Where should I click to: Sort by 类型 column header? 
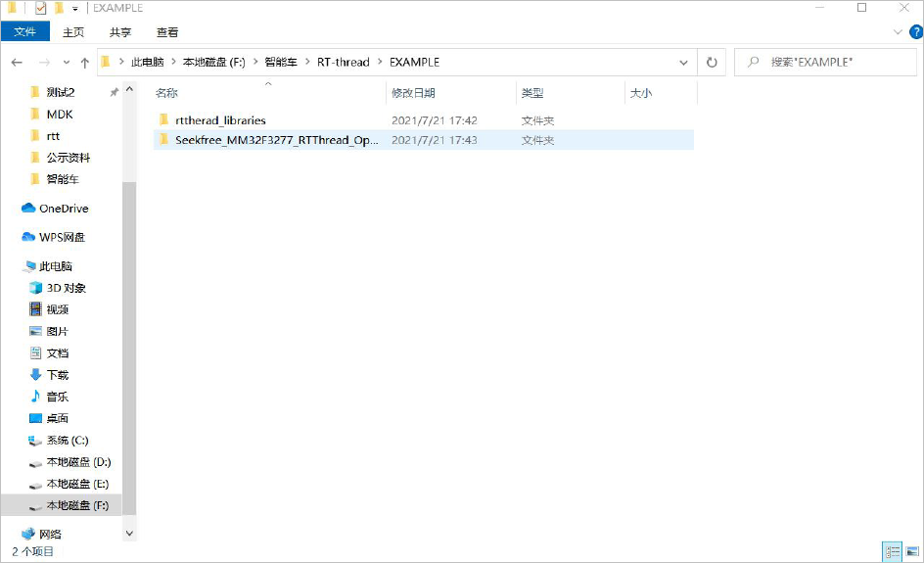click(532, 93)
